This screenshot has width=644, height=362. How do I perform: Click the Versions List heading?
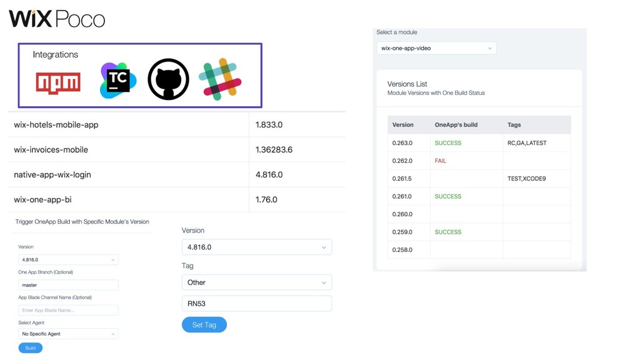[407, 84]
